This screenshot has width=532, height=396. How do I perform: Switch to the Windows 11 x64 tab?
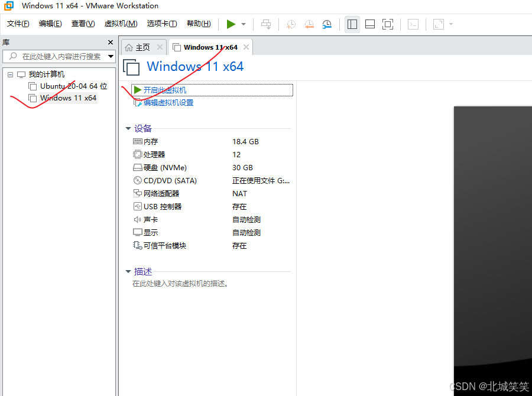[x=210, y=47]
